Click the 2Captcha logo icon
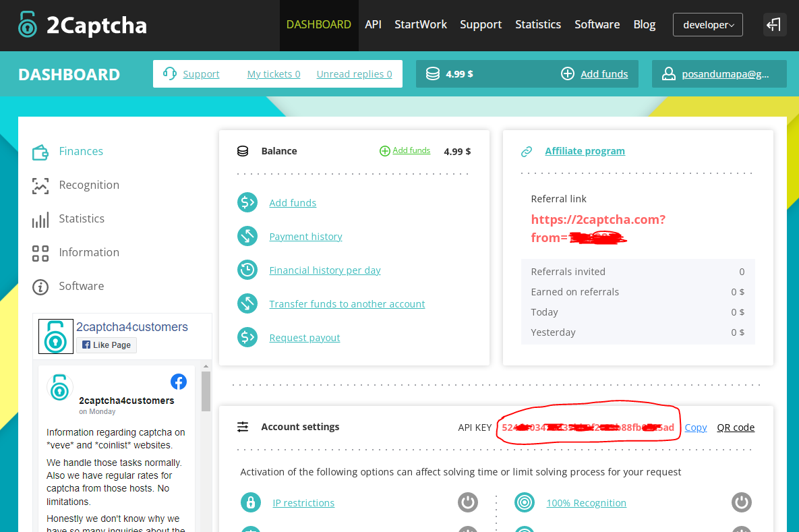Image resolution: width=799 pixels, height=532 pixels. coord(28,24)
